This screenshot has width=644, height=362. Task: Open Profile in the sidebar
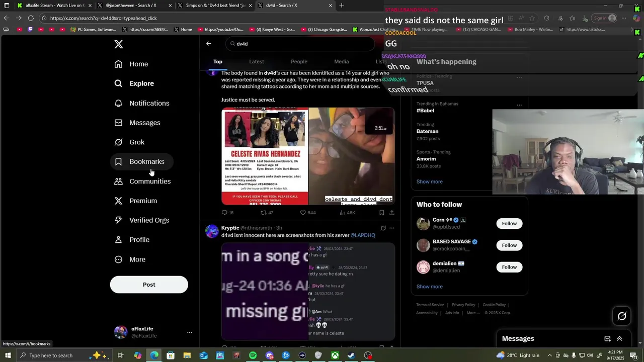[x=132, y=240]
